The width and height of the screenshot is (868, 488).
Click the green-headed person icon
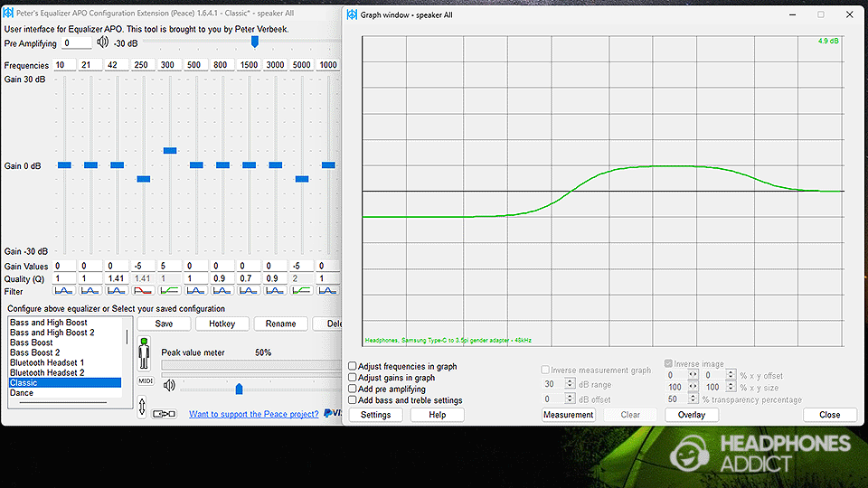tap(144, 353)
